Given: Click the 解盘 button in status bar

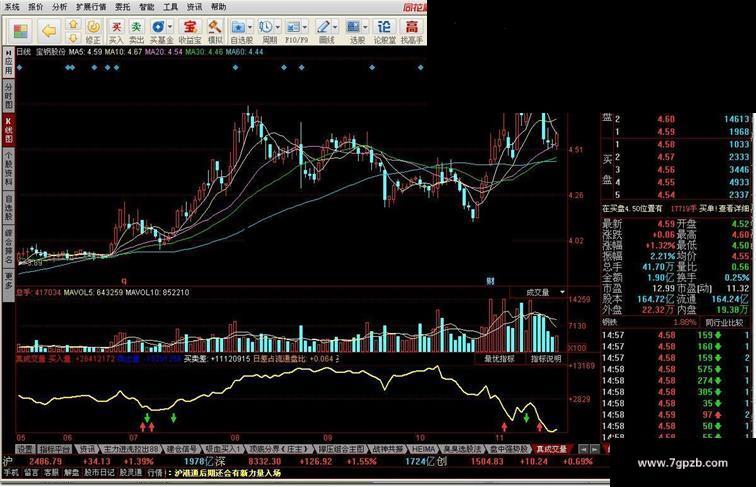Looking at the screenshot, I should 71,473.
